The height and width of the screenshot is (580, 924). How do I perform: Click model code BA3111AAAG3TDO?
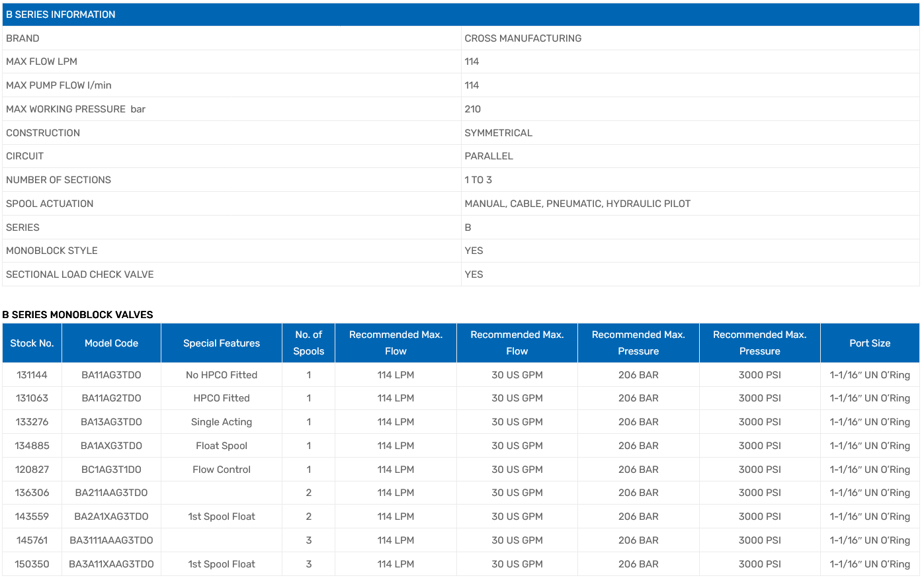point(111,540)
